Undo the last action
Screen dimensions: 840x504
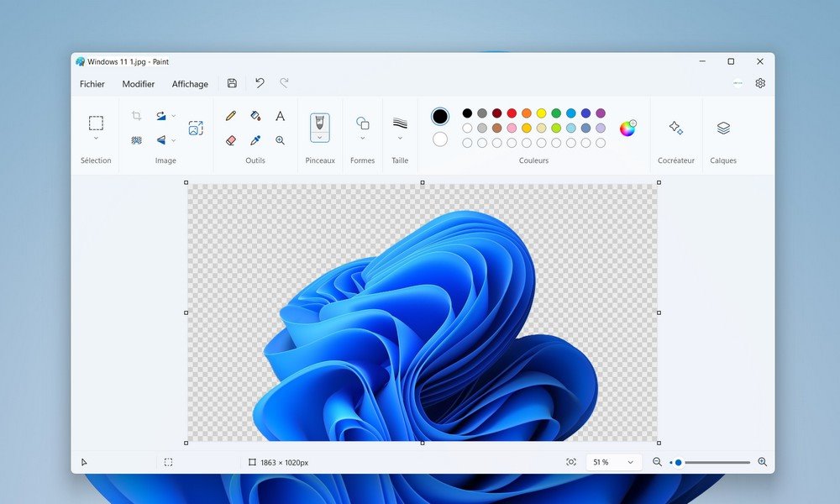(260, 83)
